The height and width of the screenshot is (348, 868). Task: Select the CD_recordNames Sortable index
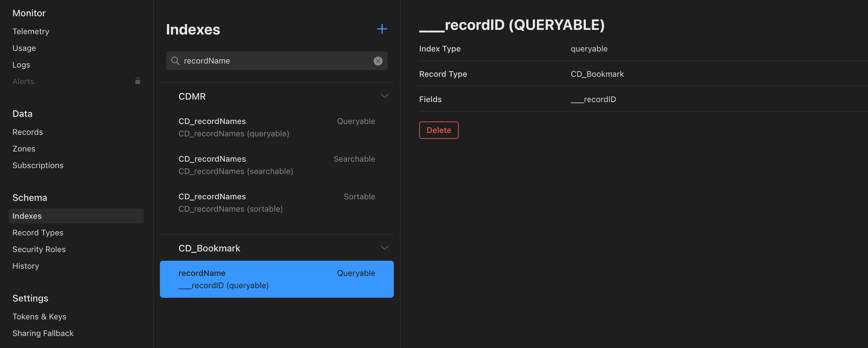click(276, 203)
